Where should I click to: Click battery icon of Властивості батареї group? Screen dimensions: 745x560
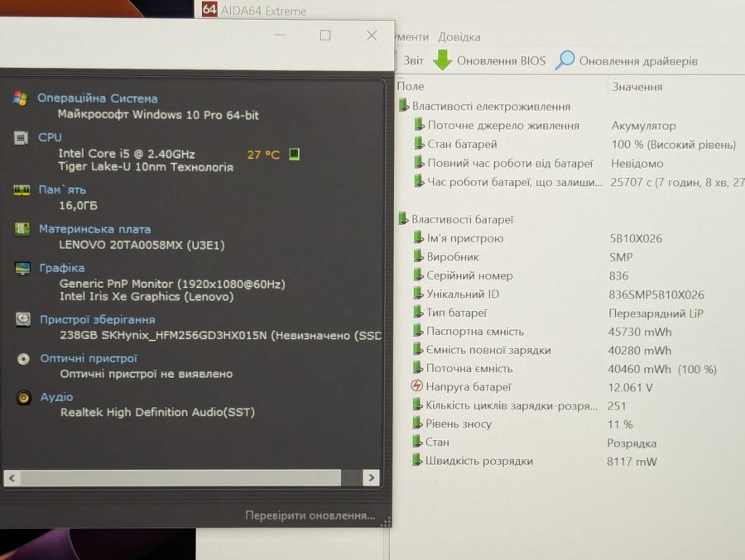403,218
